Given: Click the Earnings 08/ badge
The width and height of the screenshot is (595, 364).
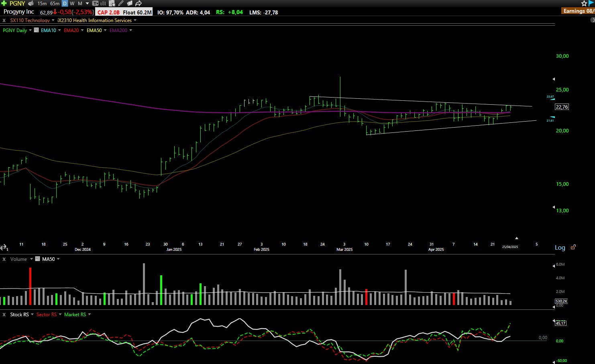Looking at the screenshot, I should [579, 11].
